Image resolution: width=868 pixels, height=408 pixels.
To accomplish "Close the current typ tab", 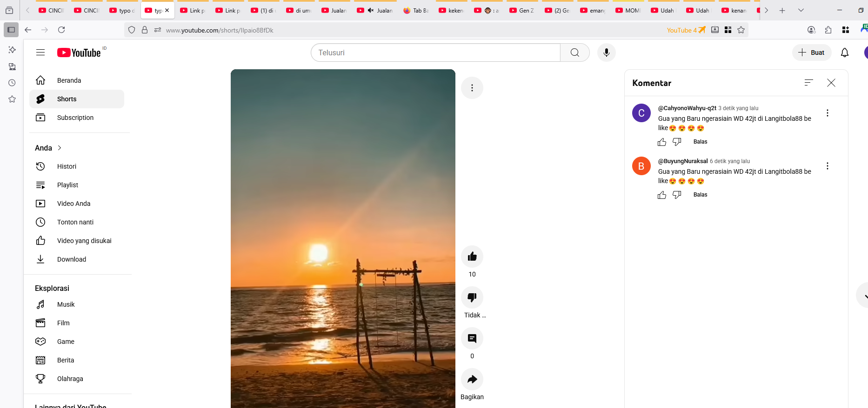I will 167,10.
